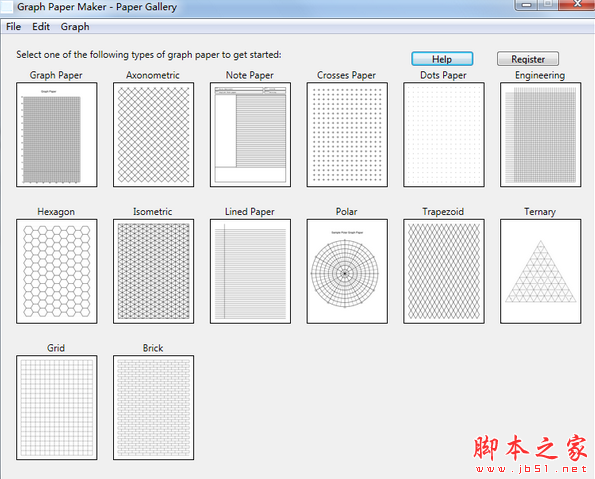Open the Graph Paper template thumbnail
Viewport: 595px width, 479px height.
tap(57, 135)
